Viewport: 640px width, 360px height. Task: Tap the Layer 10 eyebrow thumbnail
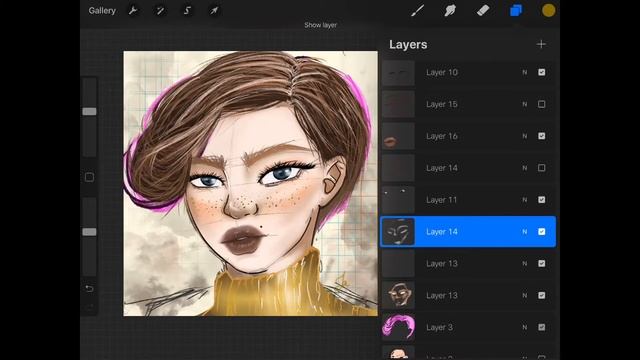point(398,72)
